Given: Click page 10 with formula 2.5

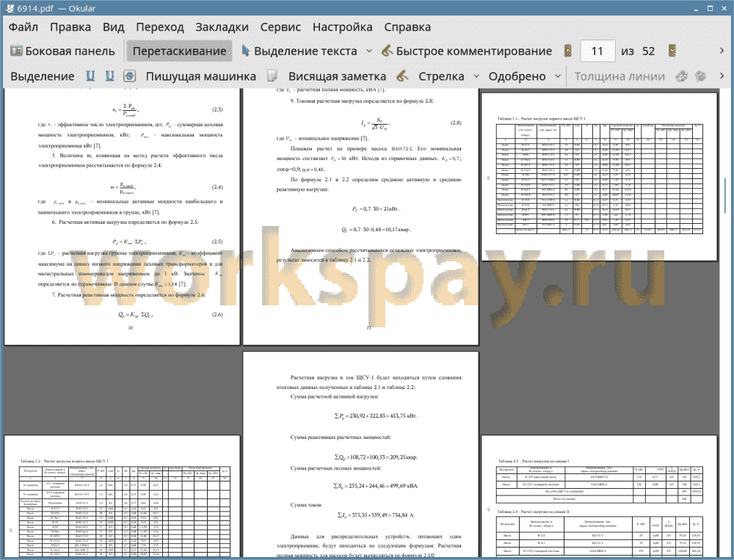Looking at the screenshot, I should [122, 217].
